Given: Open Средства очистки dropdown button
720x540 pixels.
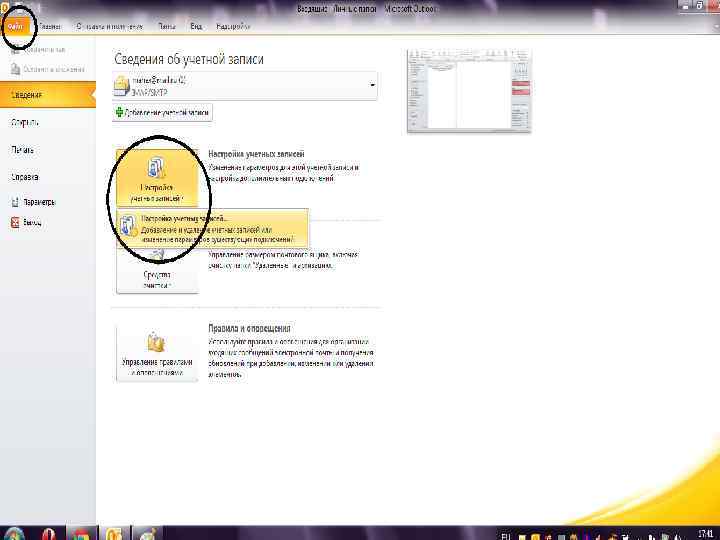Looking at the screenshot, I should 157,272.
